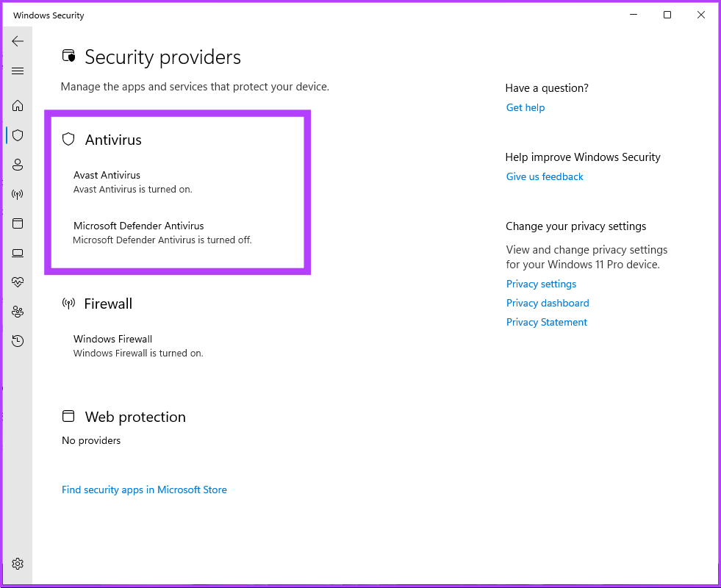Open Account protection person icon

(x=18, y=165)
